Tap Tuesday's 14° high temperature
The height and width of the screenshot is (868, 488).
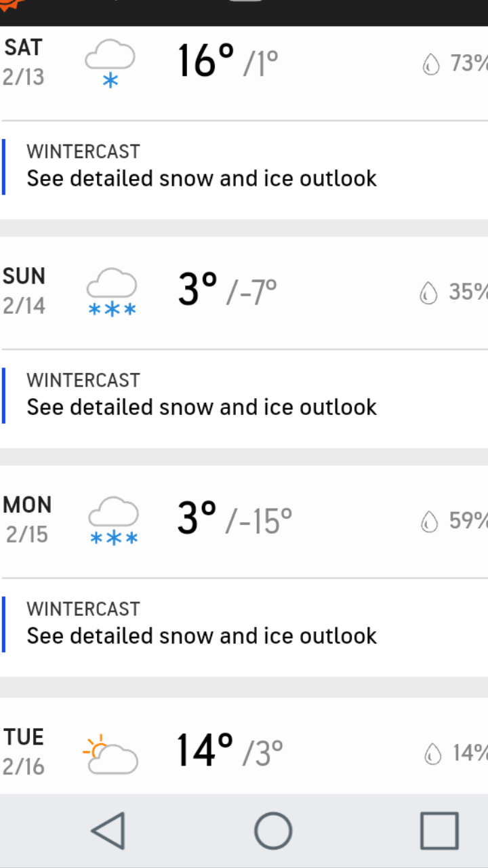click(x=205, y=750)
